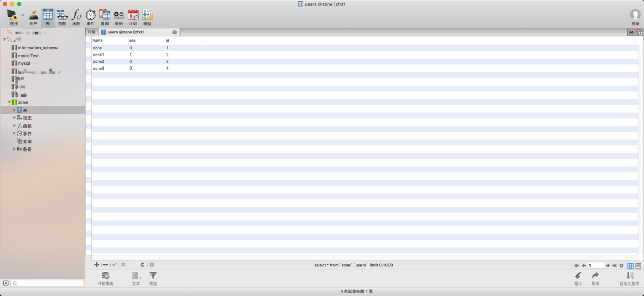Image resolution: width=644 pixels, height=296 pixels.
Task: Toggle the sidebar panel icon beside search
Action: point(6,284)
